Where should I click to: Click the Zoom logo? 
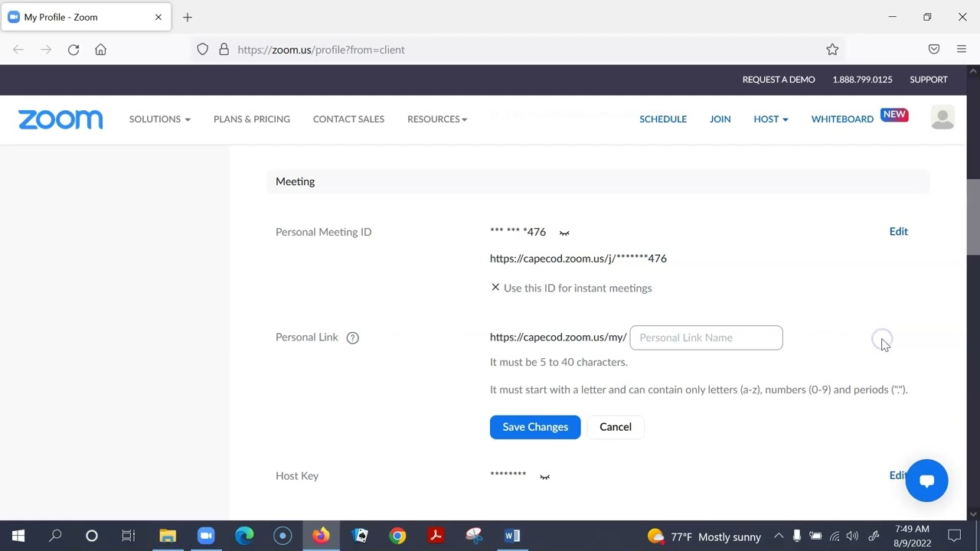60,119
